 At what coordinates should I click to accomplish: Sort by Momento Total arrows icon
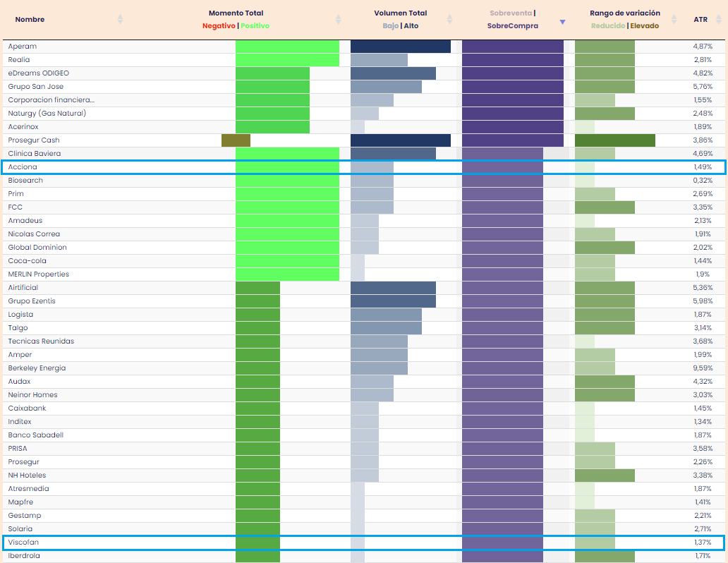(x=338, y=20)
